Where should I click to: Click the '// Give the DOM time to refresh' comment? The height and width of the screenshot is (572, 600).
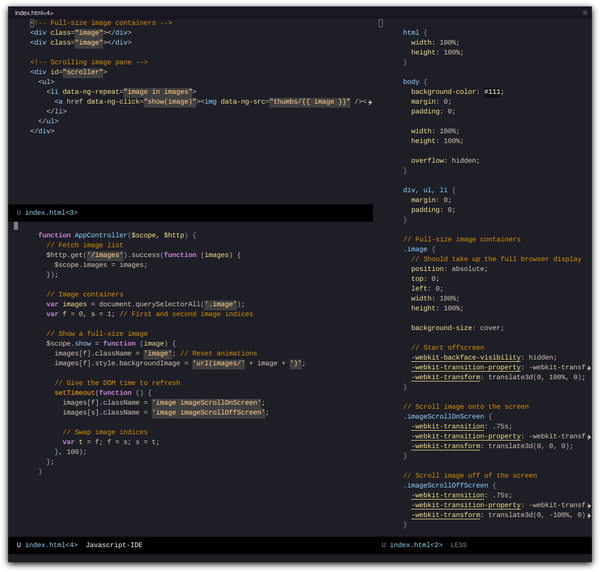pos(117,383)
